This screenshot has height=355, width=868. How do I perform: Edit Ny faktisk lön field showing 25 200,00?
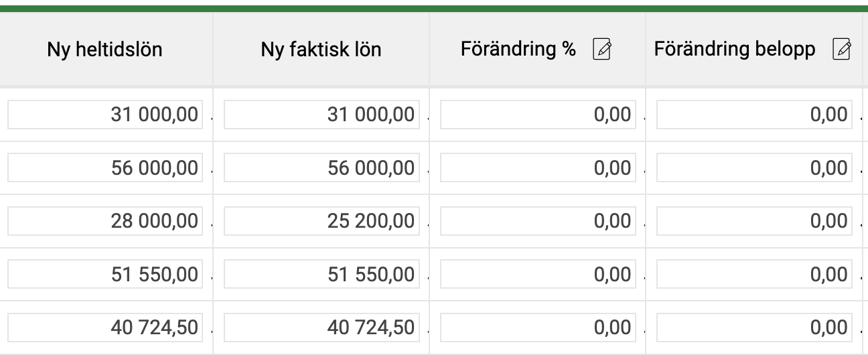(x=321, y=220)
